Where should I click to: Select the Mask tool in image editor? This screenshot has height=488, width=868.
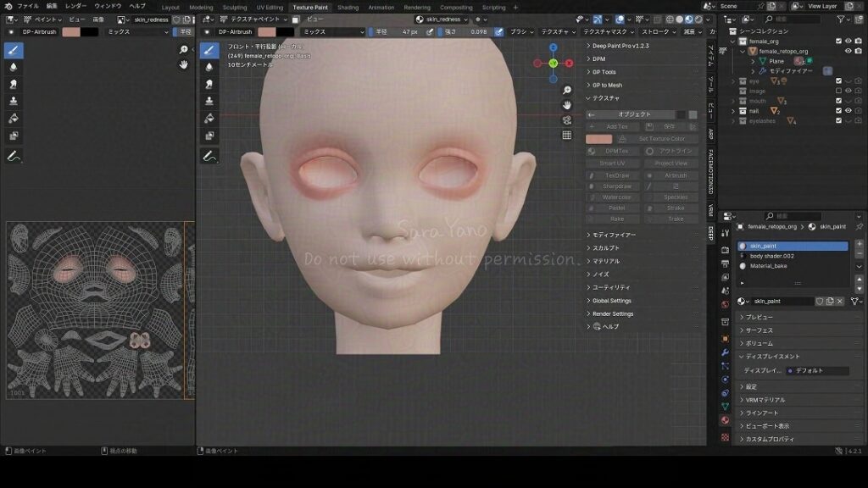14,136
